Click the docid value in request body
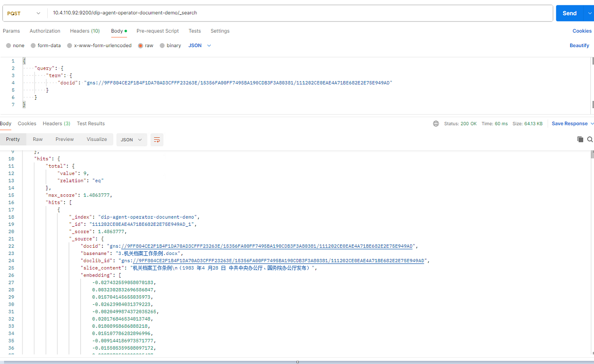594x364 pixels. [238, 83]
